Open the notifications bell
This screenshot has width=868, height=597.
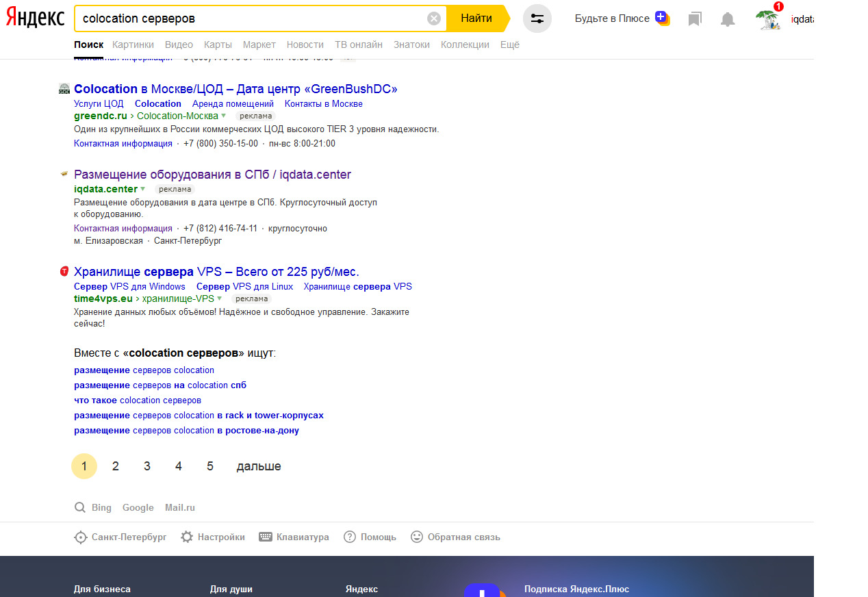click(728, 19)
